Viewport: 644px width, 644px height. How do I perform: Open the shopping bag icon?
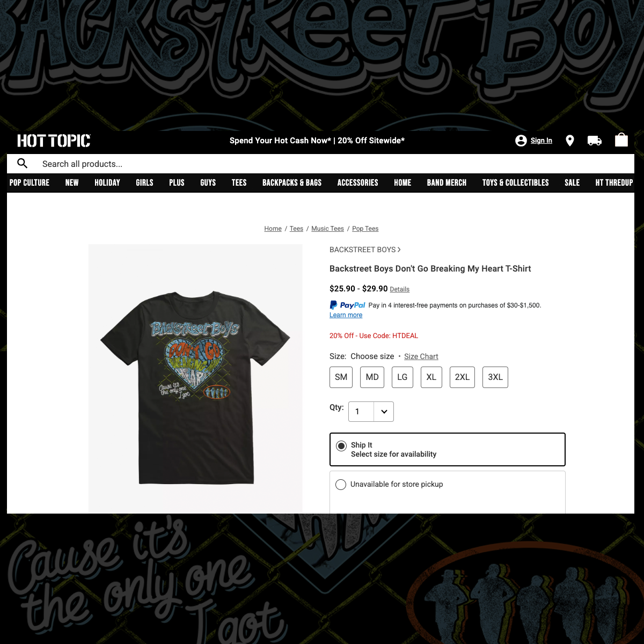click(x=621, y=140)
